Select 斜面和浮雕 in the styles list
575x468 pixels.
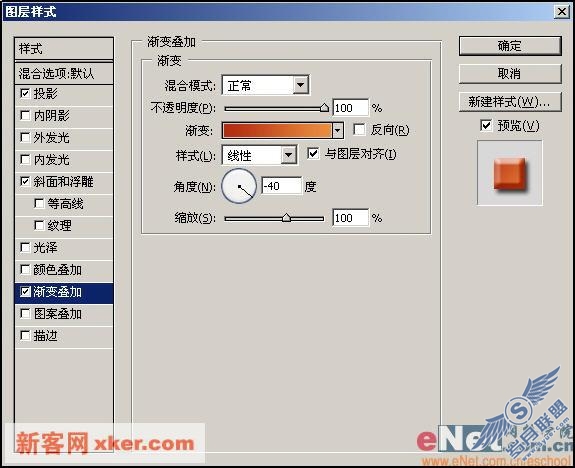click(64, 182)
